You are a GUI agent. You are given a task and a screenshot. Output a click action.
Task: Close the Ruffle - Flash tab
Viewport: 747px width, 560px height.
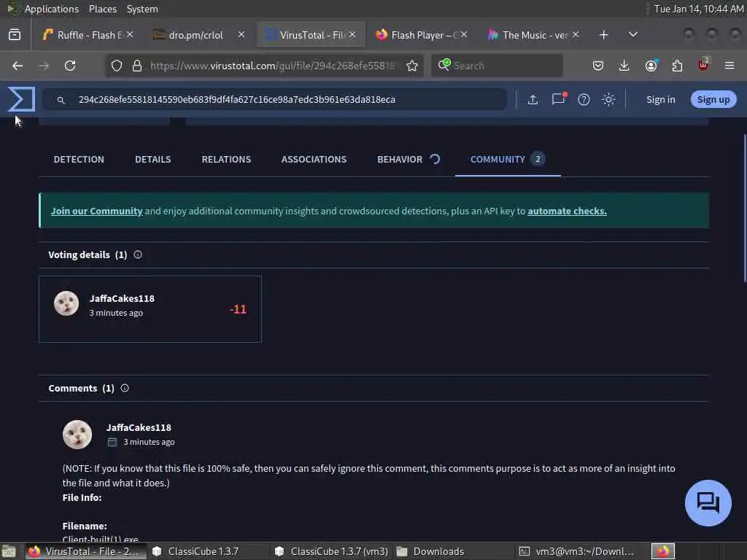[x=130, y=35]
